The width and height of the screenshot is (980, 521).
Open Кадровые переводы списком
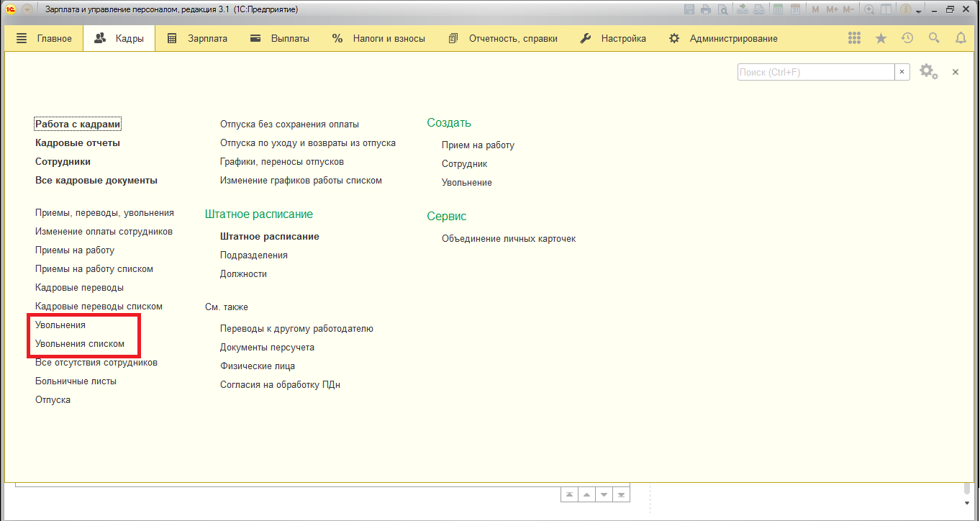tap(99, 306)
